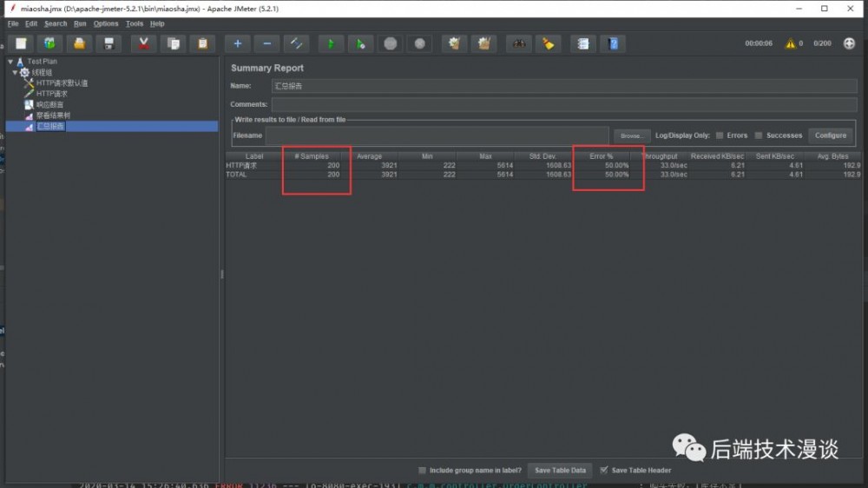The width and height of the screenshot is (868, 488).
Task: Open Search with binoculars icon
Action: [x=519, y=43]
